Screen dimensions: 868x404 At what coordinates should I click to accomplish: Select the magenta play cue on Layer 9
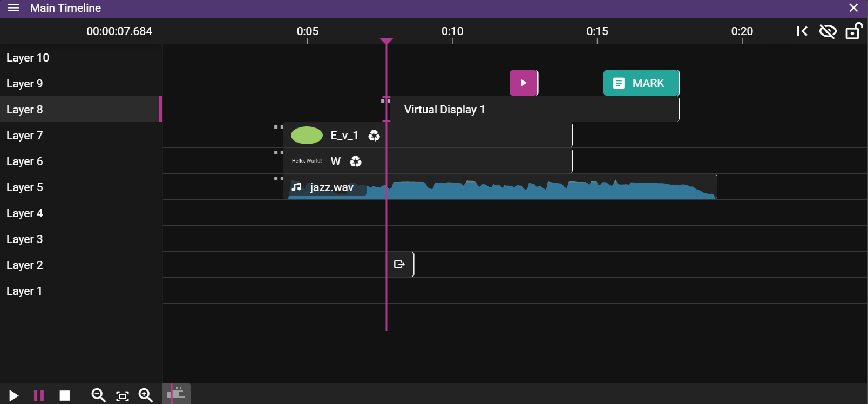coord(523,83)
